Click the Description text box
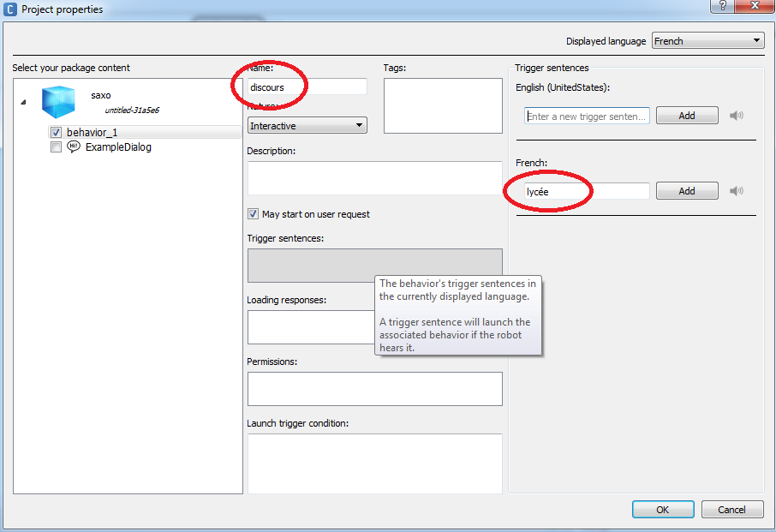 (374, 177)
